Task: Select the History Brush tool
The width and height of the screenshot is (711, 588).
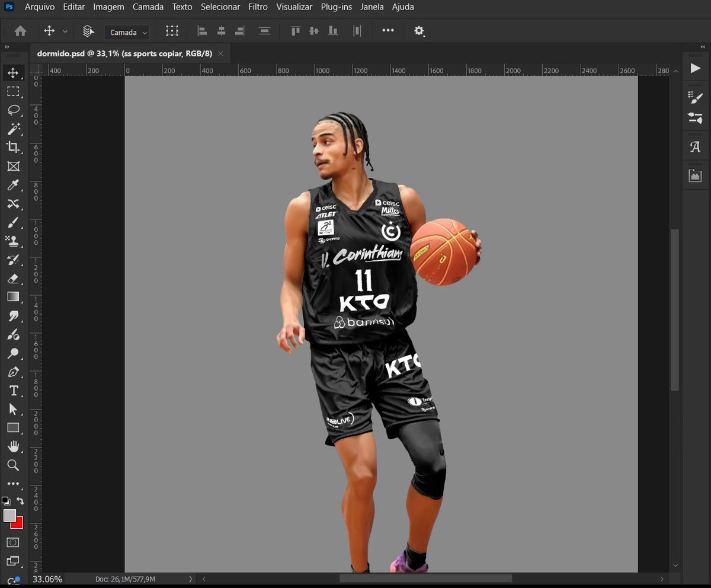Action: [13, 260]
